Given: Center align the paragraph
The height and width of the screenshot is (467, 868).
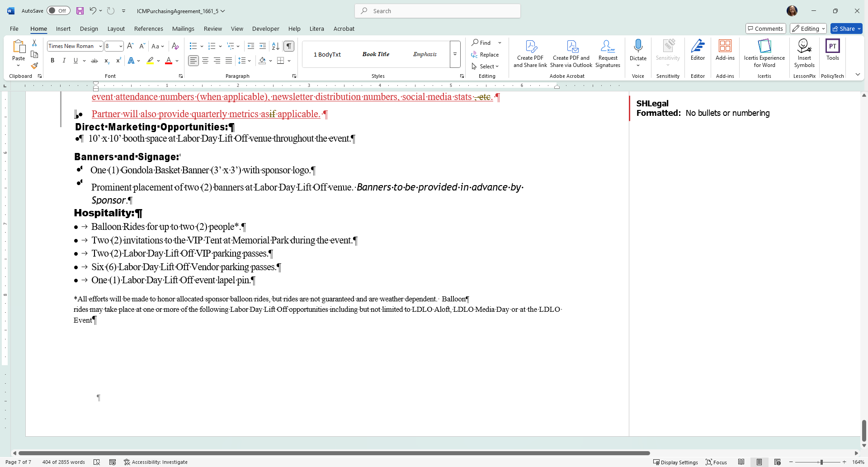Looking at the screenshot, I should point(205,61).
